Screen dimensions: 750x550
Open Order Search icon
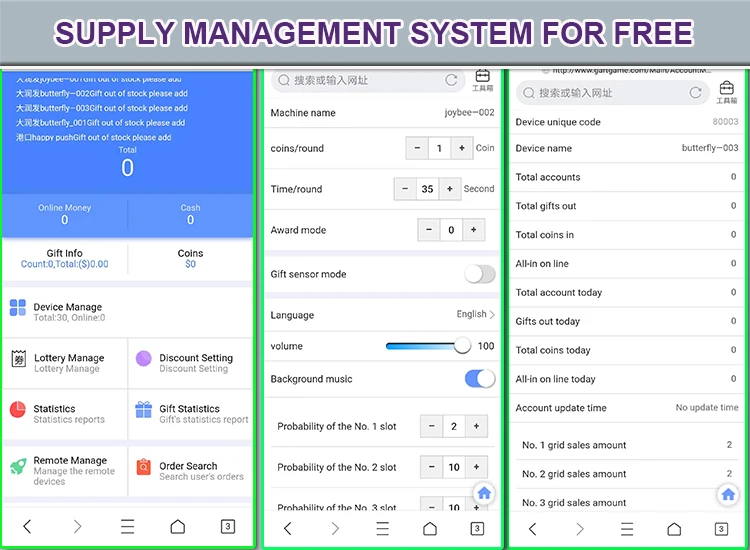pyautogui.click(x=144, y=466)
